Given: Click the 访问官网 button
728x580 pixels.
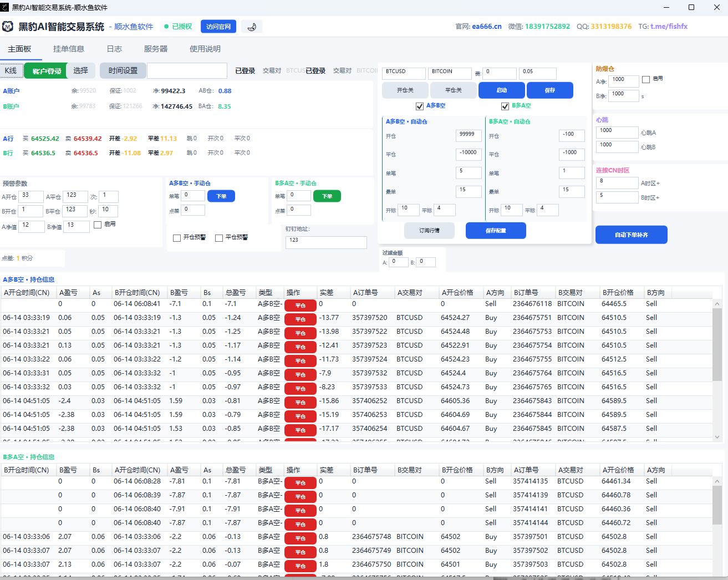Looking at the screenshot, I should tap(218, 27).
